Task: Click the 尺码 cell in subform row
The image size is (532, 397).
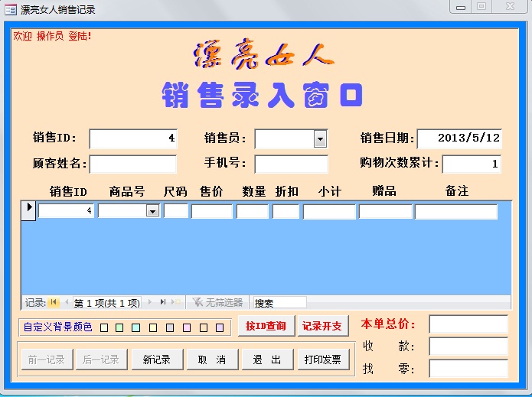Action: click(176, 211)
